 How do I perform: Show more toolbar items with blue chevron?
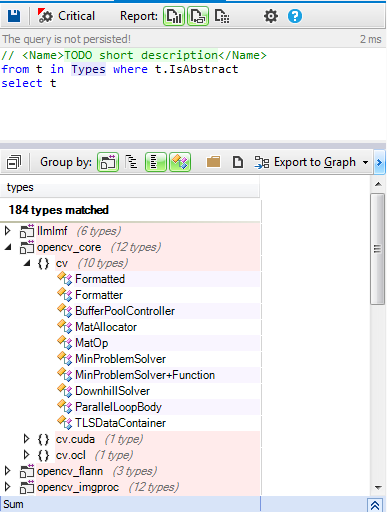[379, 163]
